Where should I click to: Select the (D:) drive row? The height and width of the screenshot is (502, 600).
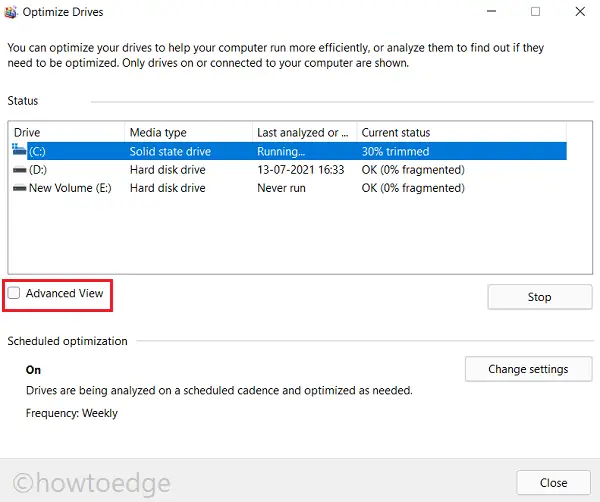tap(289, 170)
